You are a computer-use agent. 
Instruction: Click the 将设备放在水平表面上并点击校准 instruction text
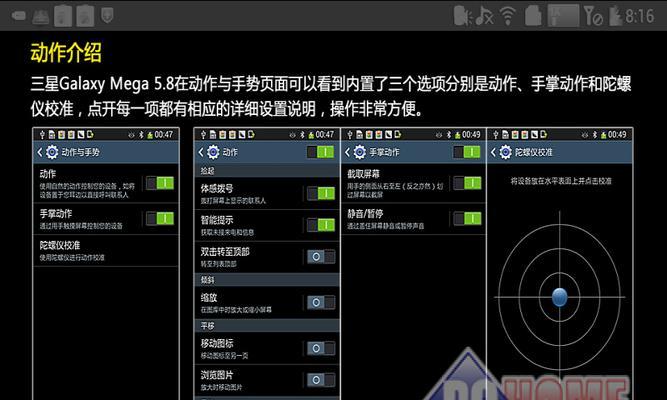561,181
